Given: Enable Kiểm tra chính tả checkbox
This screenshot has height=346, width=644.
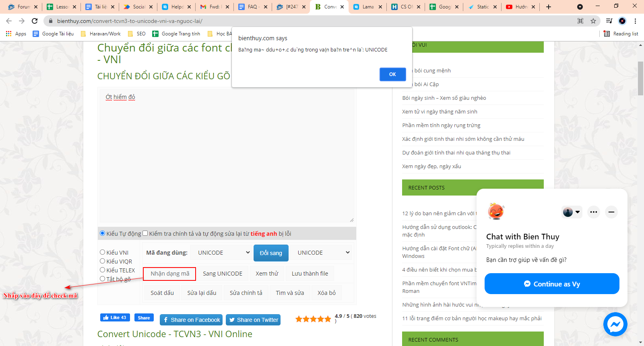Looking at the screenshot, I should click(145, 233).
